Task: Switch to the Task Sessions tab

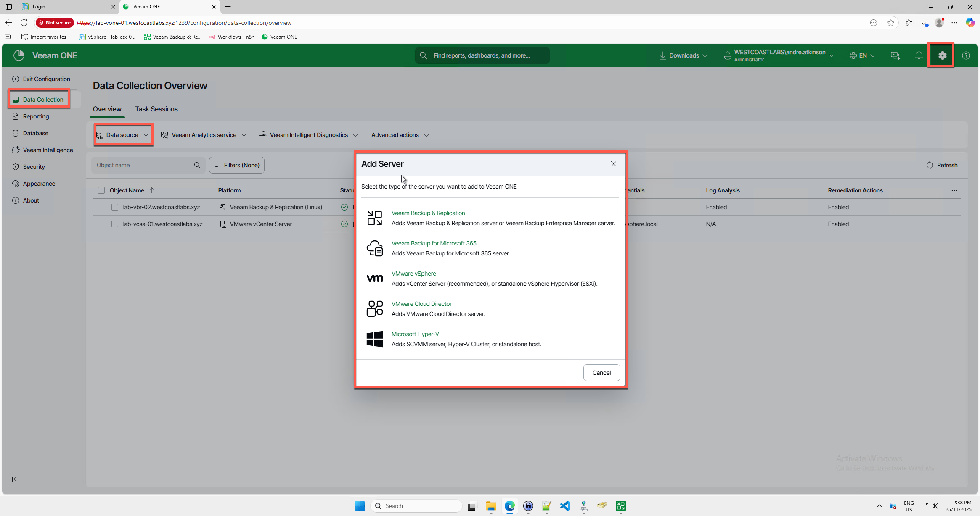Action: point(156,109)
